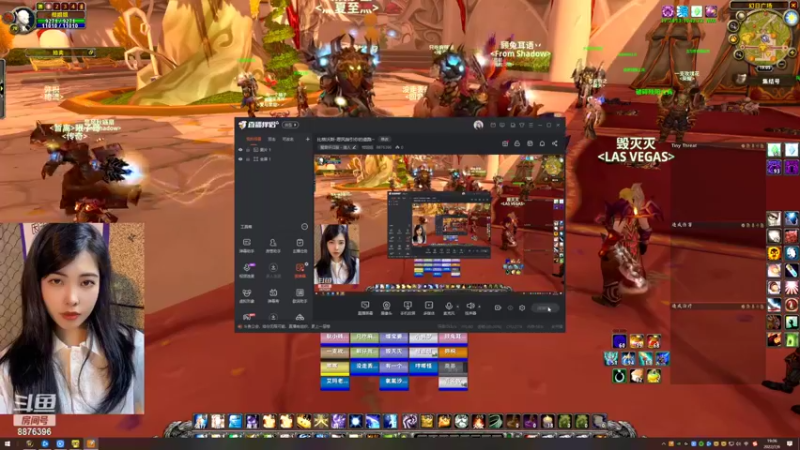Viewport: 800px width, 450px height.
Task: Open the bear face virtual avatar tool
Action: click(x=247, y=295)
